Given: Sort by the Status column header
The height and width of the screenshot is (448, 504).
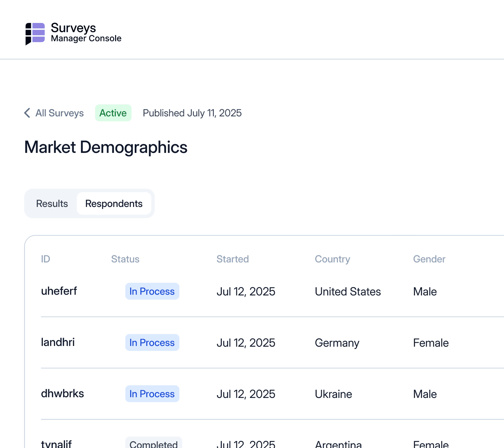Looking at the screenshot, I should pyautogui.click(x=125, y=259).
